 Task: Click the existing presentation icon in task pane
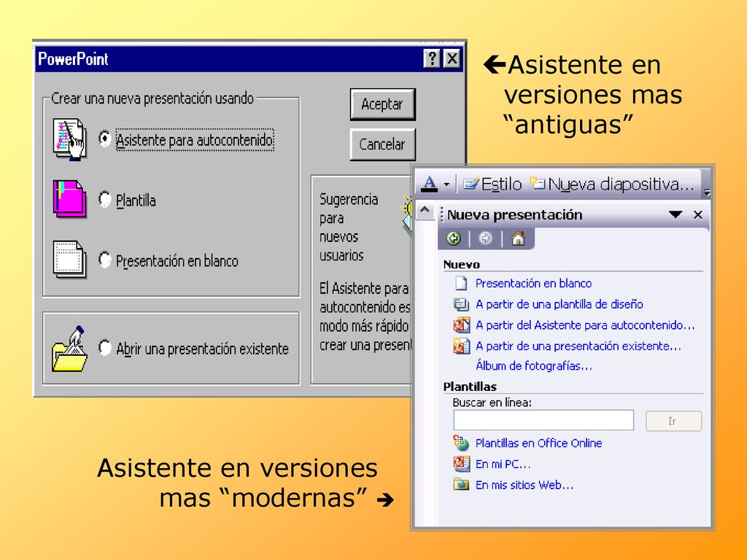461,346
